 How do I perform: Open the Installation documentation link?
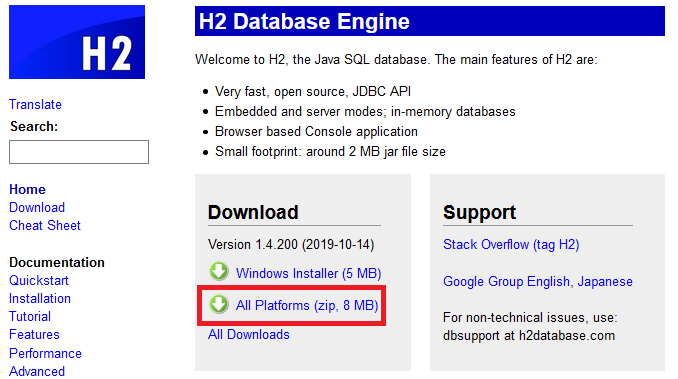tap(40, 299)
